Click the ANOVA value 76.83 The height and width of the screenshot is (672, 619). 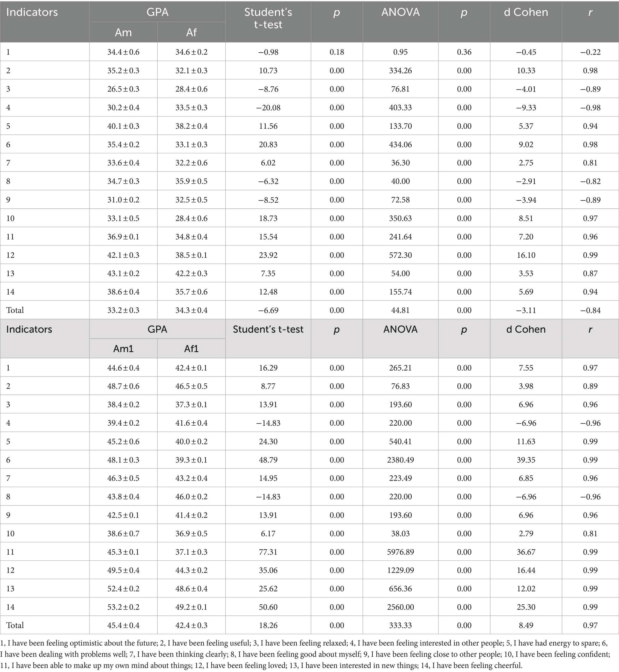pyautogui.click(x=400, y=386)
